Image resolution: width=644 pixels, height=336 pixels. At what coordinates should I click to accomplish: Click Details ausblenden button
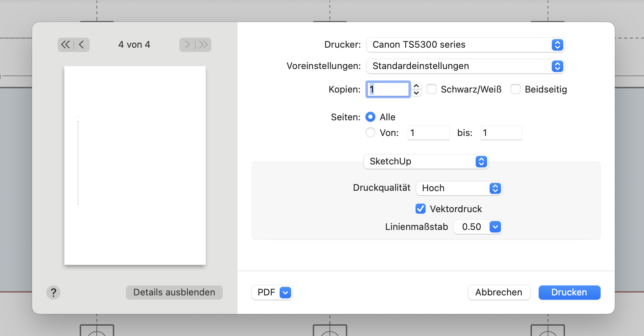pos(174,293)
